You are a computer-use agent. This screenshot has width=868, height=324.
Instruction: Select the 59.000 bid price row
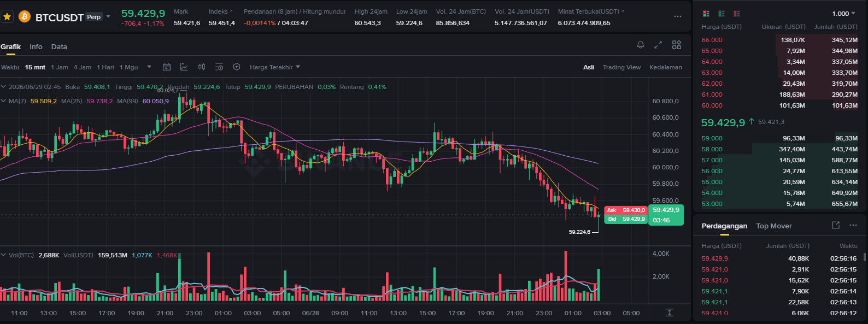[779, 138]
